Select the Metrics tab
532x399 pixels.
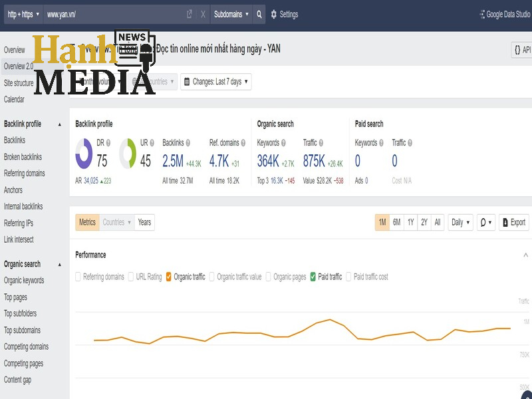(x=87, y=223)
